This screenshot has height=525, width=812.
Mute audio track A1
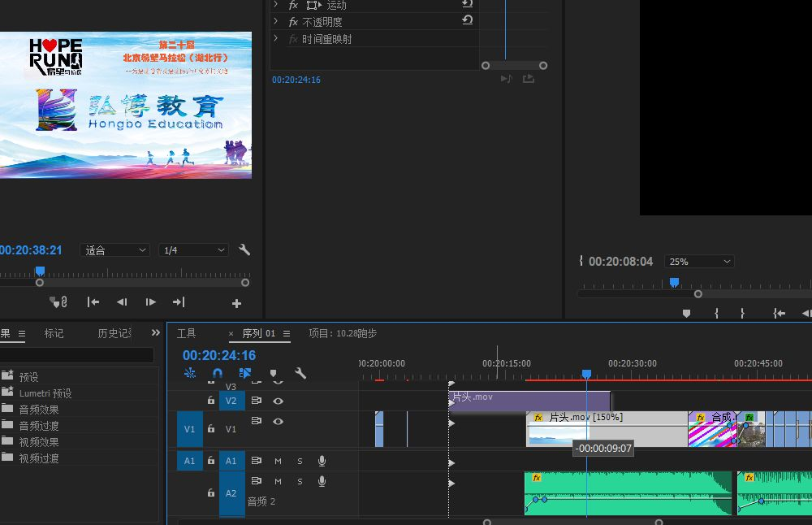278,461
